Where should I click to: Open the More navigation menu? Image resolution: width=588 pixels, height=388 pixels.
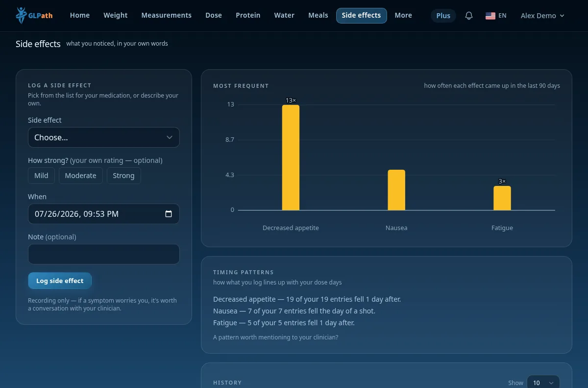pos(403,15)
